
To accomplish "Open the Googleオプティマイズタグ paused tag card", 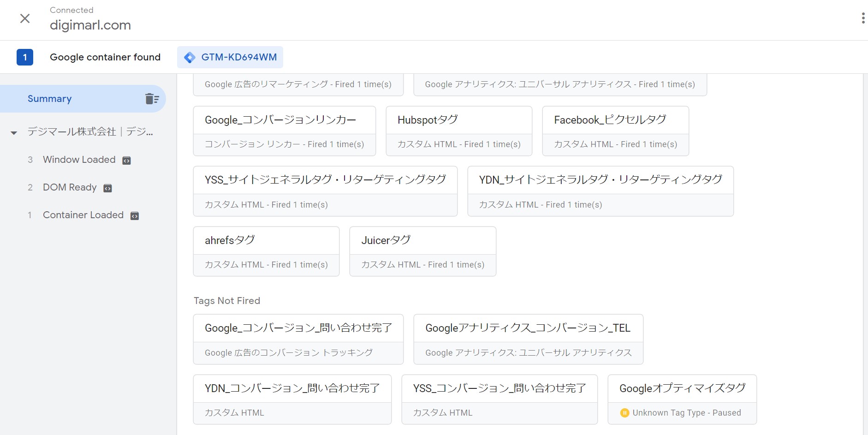I will pyautogui.click(x=682, y=399).
